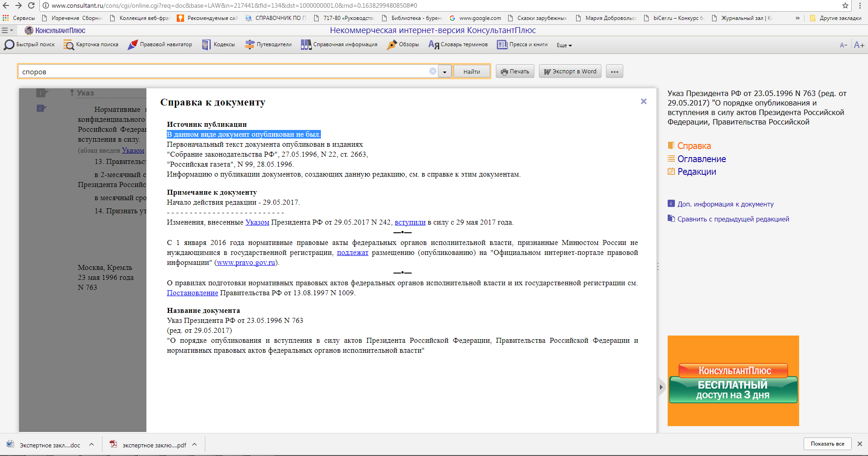This screenshot has height=456, width=868.
Task: Decrease font size with A- icon
Action: [x=843, y=45]
